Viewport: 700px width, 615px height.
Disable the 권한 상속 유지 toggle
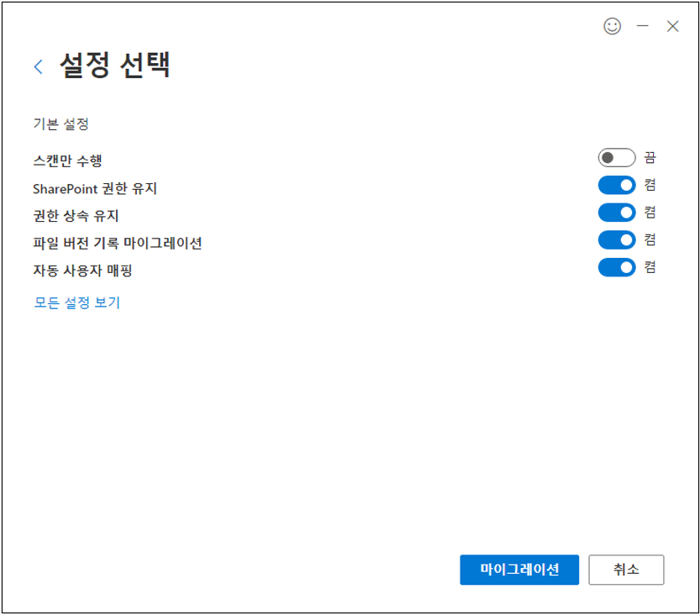(617, 213)
